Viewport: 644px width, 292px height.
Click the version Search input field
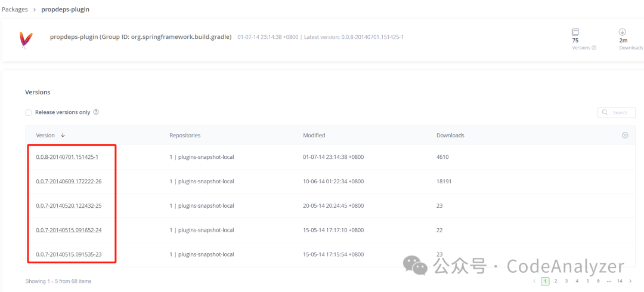pos(617,112)
